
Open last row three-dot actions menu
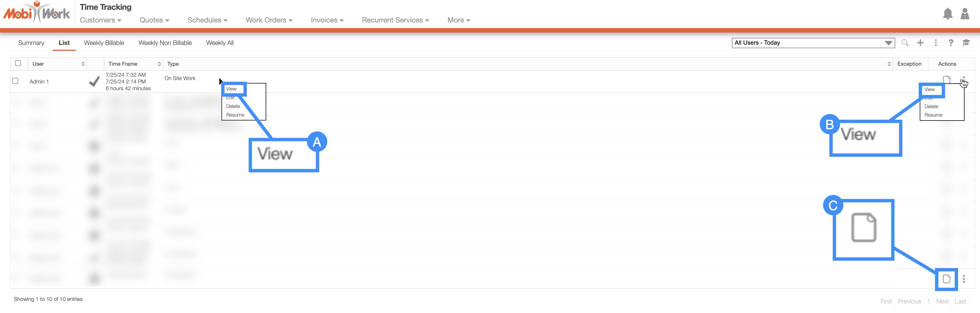(x=964, y=279)
